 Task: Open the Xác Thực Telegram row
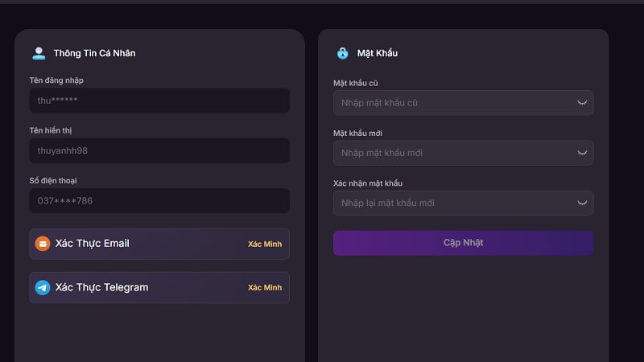tap(159, 288)
